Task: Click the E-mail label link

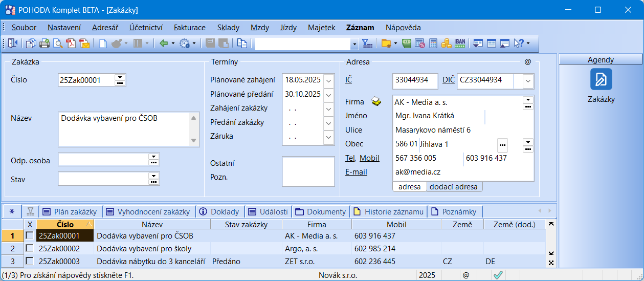Action: (x=356, y=172)
